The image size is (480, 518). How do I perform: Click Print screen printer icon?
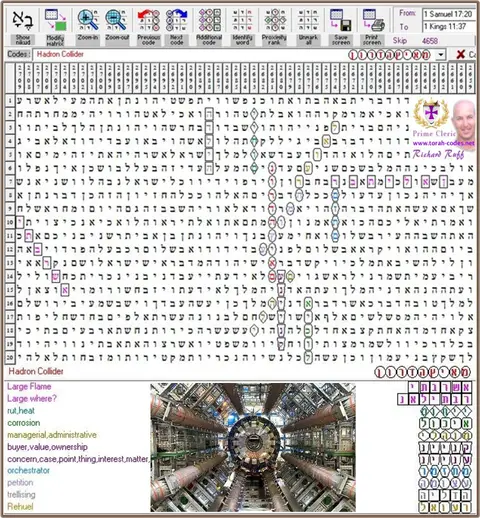[373, 20]
